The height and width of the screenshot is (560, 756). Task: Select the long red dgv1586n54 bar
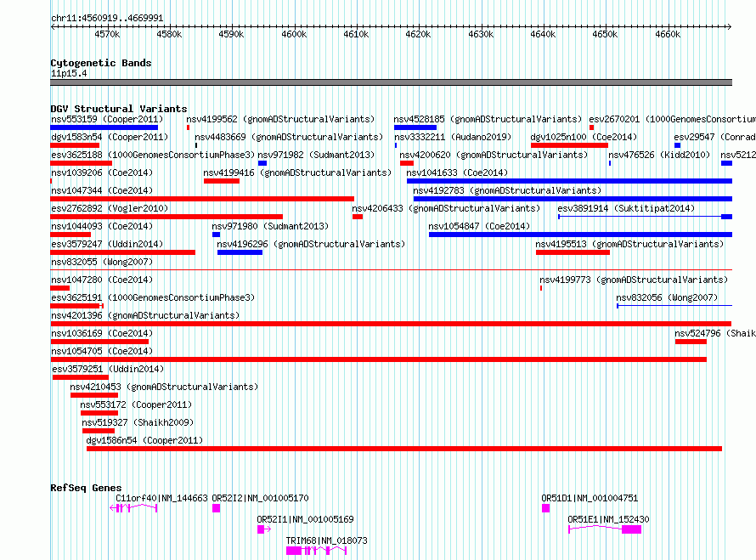(x=404, y=449)
